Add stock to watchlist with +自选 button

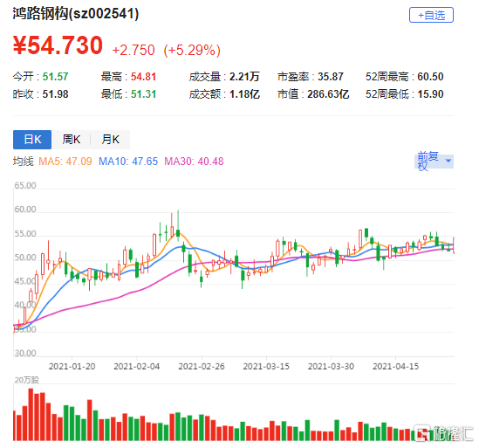pos(431,15)
